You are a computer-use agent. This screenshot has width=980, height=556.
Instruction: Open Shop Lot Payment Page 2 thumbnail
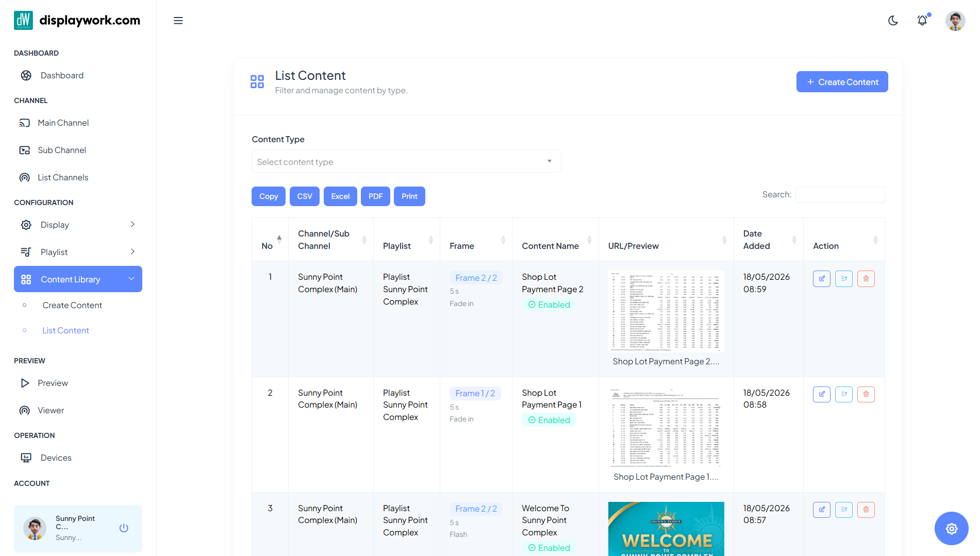(666, 312)
